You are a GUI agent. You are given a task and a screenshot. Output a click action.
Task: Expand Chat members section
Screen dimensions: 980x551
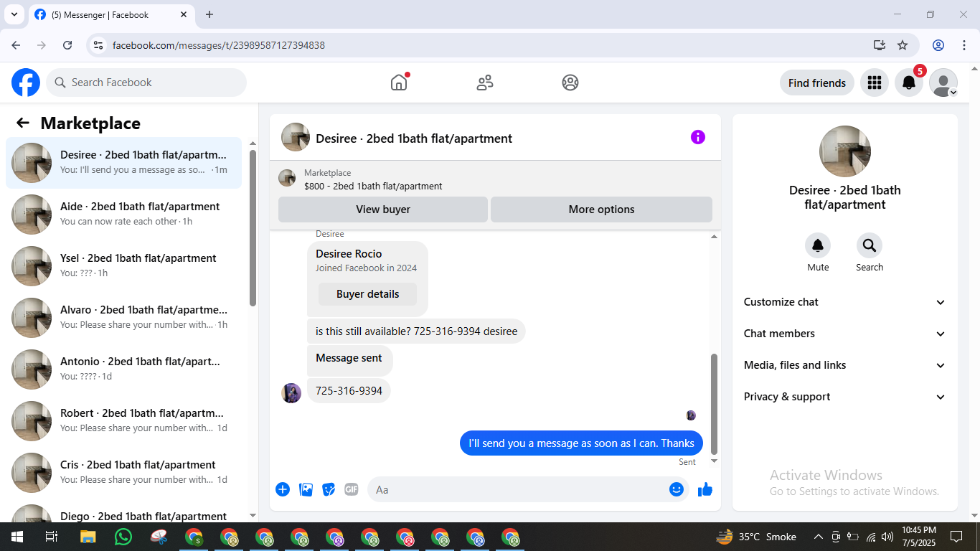(x=845, y=334)
